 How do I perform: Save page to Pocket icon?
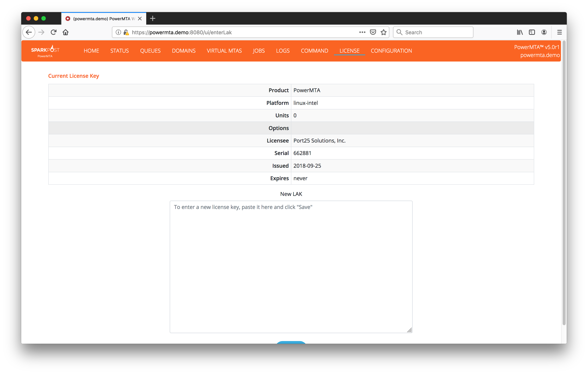373,32
